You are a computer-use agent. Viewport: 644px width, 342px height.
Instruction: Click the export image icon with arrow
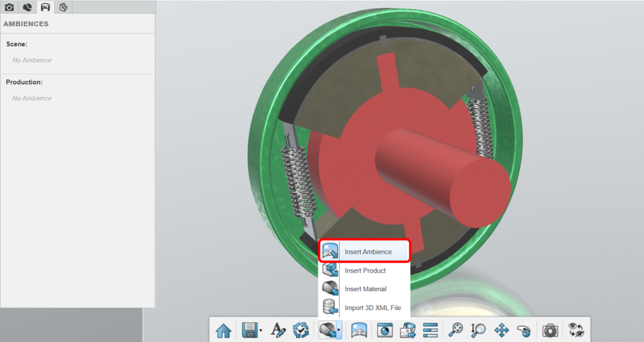(408, 330)
